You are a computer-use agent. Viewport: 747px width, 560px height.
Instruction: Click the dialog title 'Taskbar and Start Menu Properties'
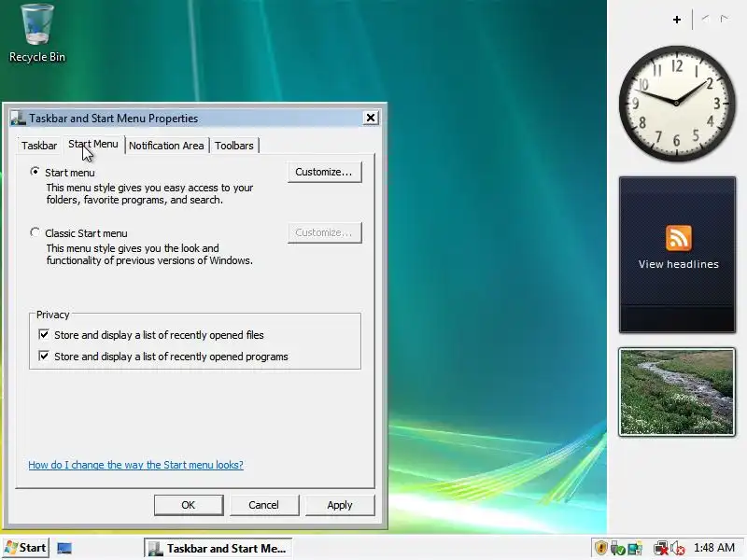click(x=113, y=119)
